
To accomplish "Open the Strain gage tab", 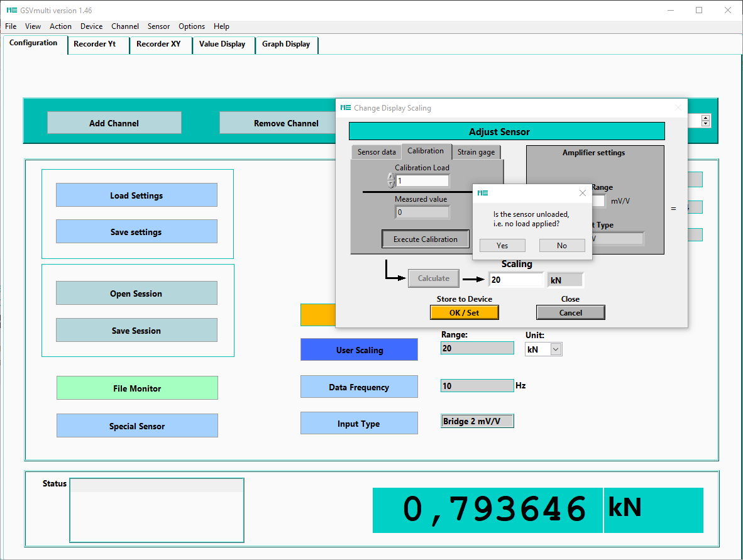I will click(x=476, y=152).
